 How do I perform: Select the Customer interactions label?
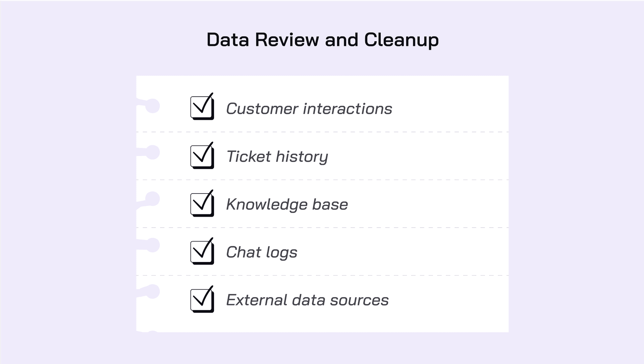tap(309, 109)
